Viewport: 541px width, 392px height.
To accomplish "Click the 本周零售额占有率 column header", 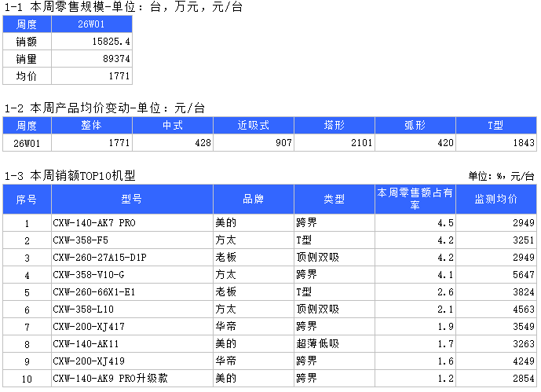I will coord(415,199).
